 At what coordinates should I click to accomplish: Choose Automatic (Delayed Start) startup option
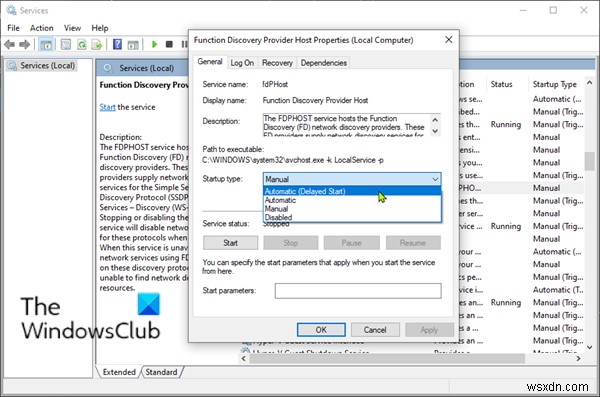[352, 191]
